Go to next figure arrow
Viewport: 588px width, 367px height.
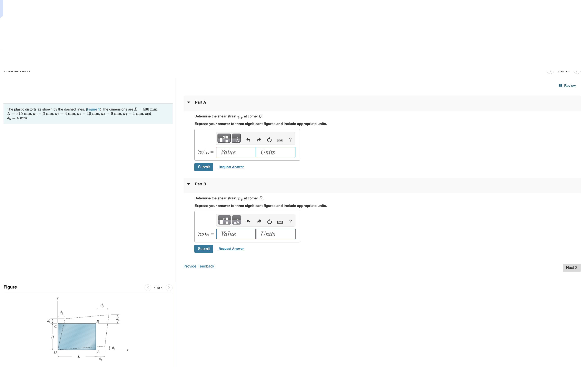tap(169, 288)
